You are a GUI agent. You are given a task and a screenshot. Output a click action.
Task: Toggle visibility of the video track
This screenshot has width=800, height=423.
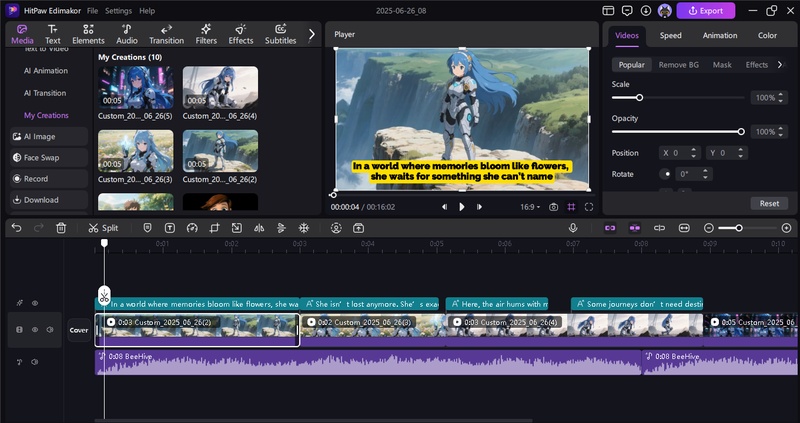click(35, 329)
